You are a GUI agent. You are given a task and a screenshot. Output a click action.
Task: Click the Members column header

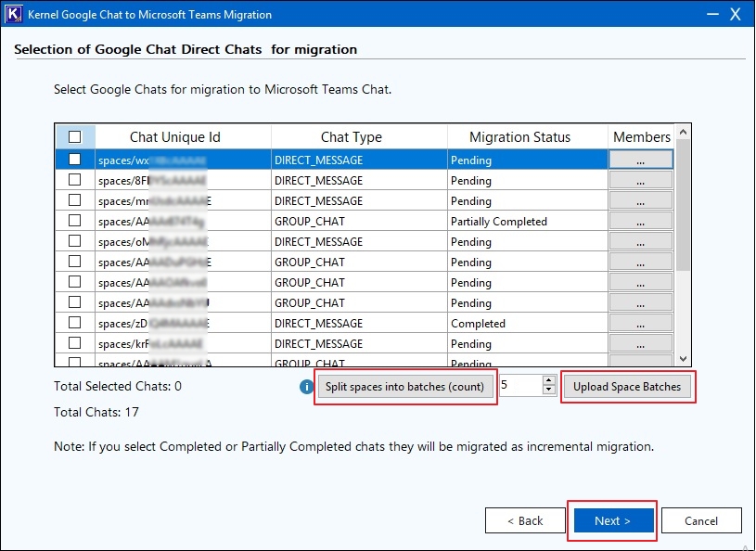click(x=642, y=137)
